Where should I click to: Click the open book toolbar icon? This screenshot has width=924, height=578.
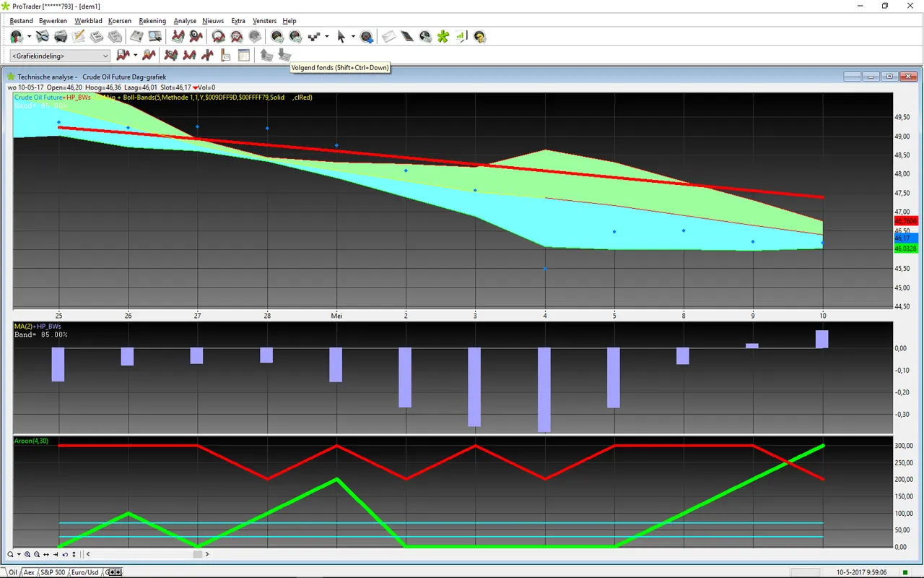coord(136,36)
